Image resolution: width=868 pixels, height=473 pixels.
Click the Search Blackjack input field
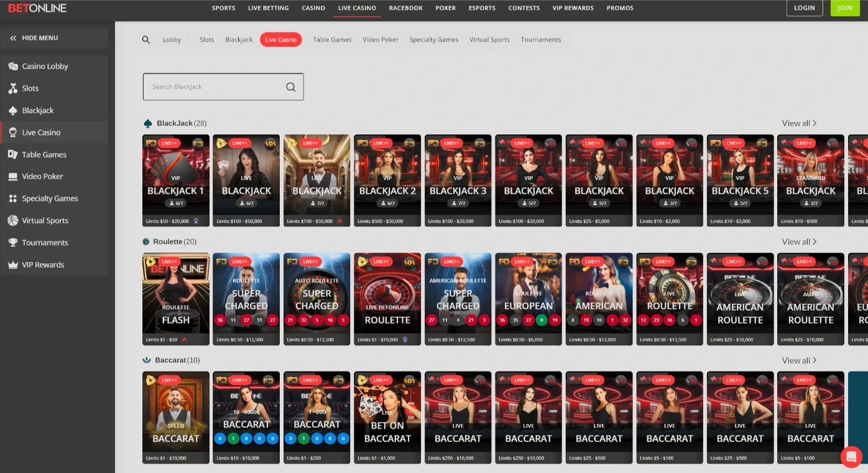click(211, 87)
